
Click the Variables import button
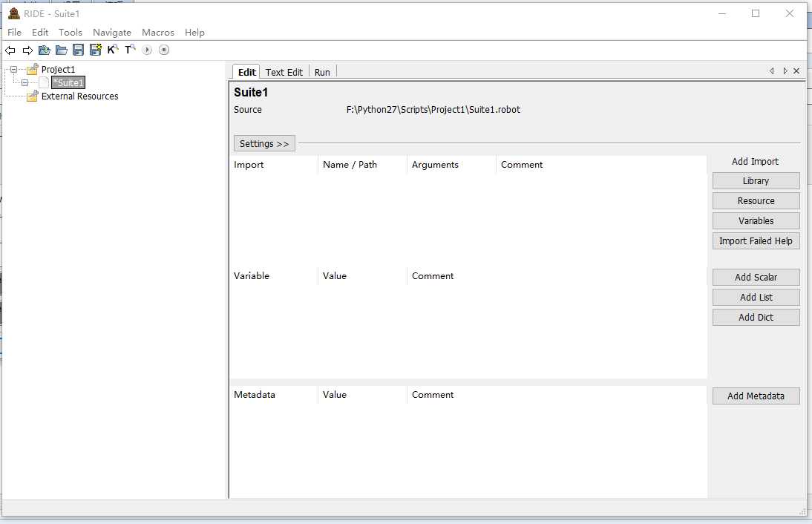[756, 220]
